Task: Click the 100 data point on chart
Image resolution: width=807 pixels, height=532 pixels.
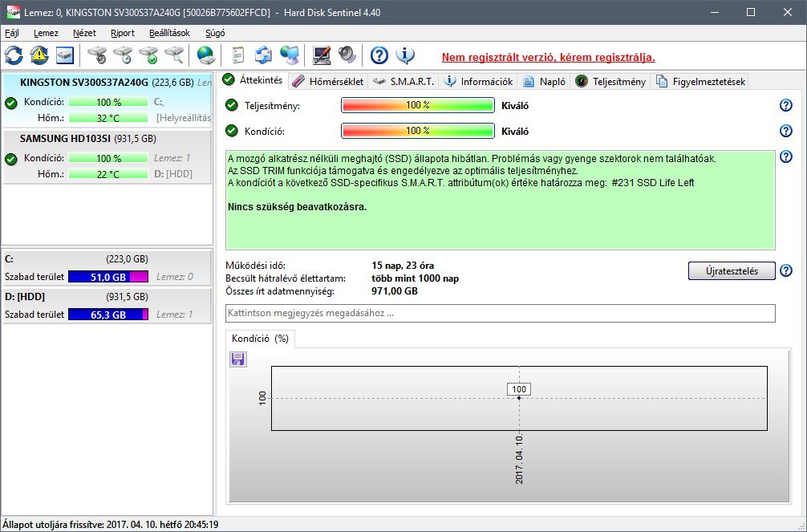Action: click(x=519, y=397)
